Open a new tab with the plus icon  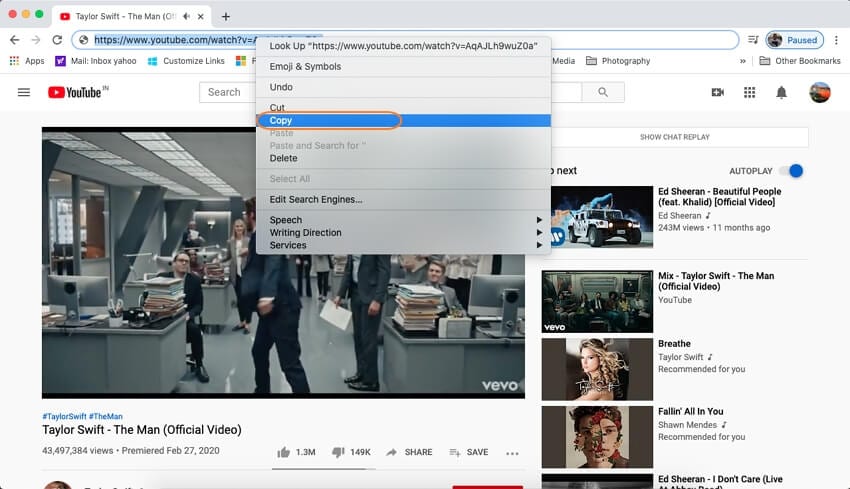226,17
